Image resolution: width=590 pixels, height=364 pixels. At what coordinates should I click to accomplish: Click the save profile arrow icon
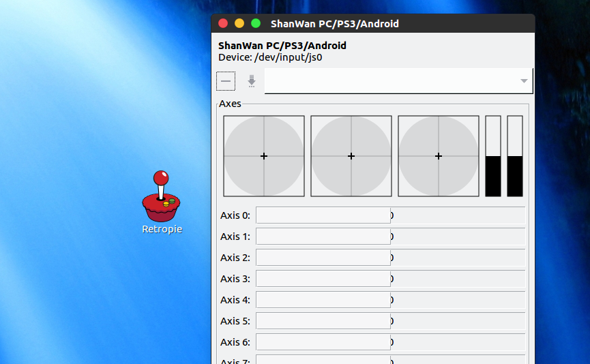(x=252, y=81)
